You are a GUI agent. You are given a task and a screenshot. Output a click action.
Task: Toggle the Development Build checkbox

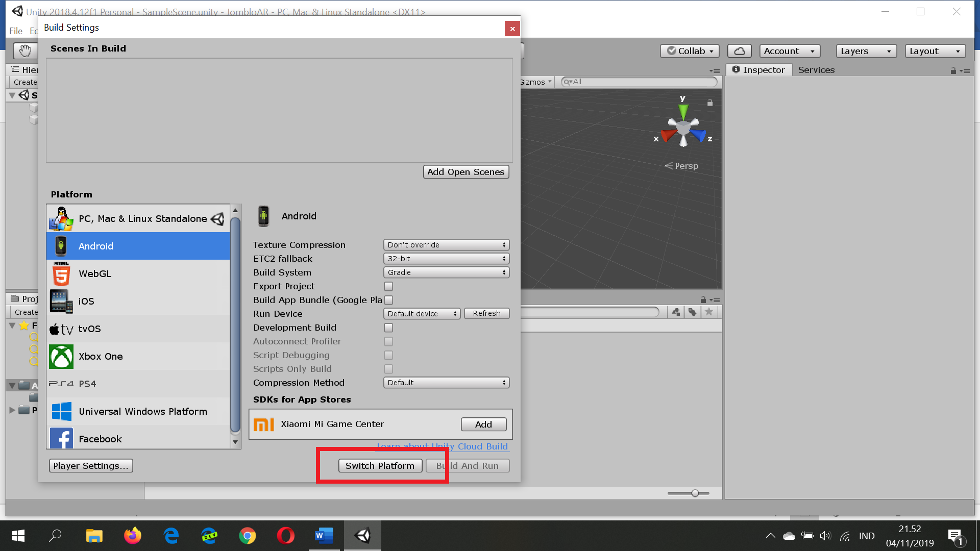388,328
